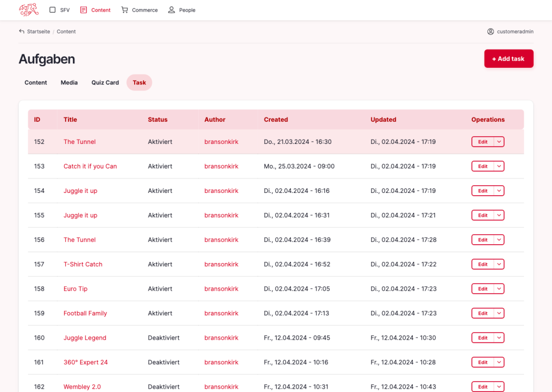
Task: Click the SFV square icon
Action: click(52, 10)
